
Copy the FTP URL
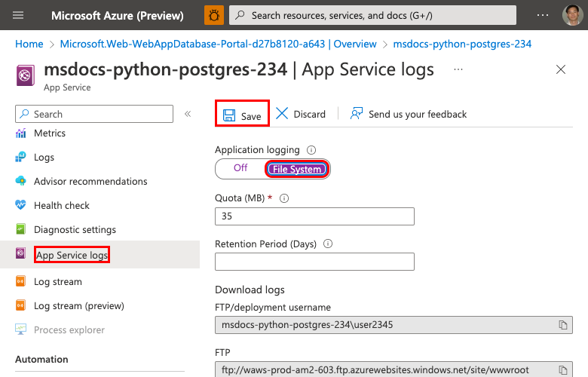click(x=562, y=370)
